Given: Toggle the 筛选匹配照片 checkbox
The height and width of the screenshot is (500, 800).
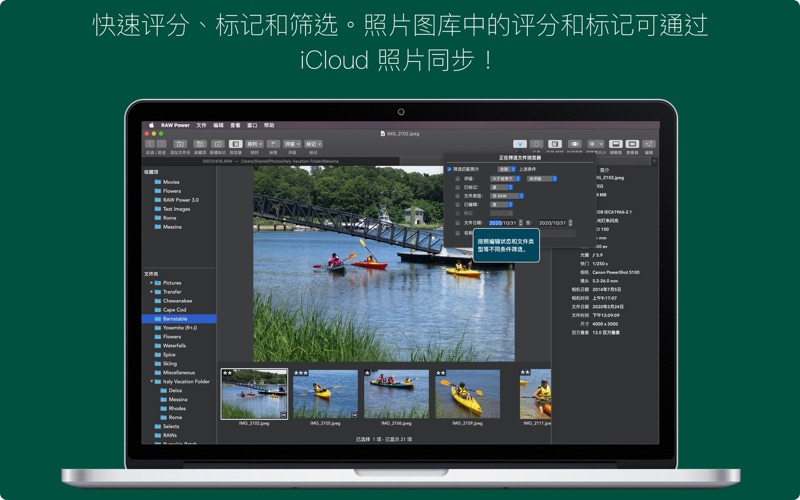Looking at the screenshot, I should [x=449, y=169].
